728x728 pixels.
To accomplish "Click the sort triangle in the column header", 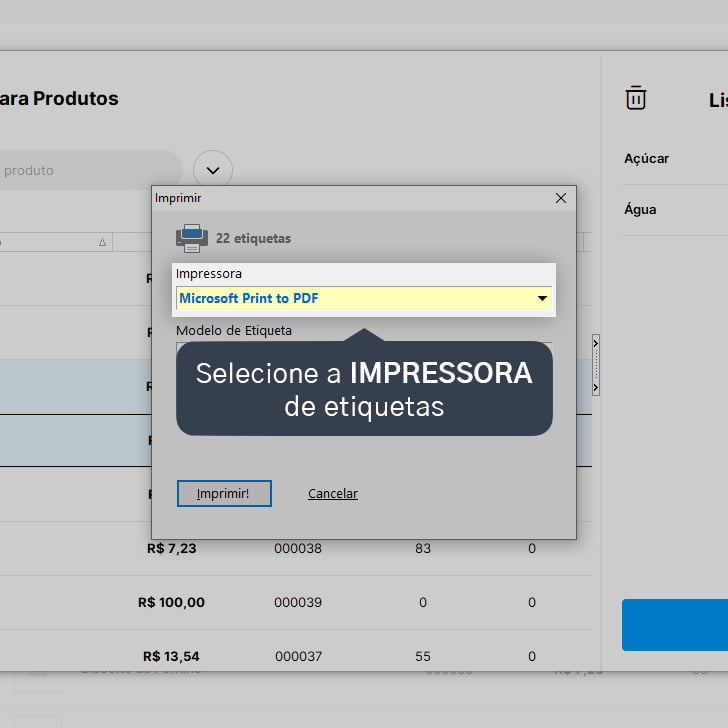I will (102, 242).
